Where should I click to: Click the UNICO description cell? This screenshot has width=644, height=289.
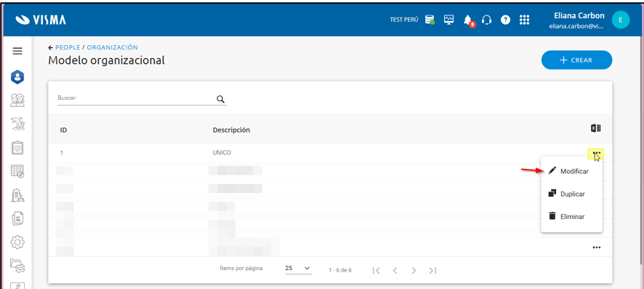point(222,153)
